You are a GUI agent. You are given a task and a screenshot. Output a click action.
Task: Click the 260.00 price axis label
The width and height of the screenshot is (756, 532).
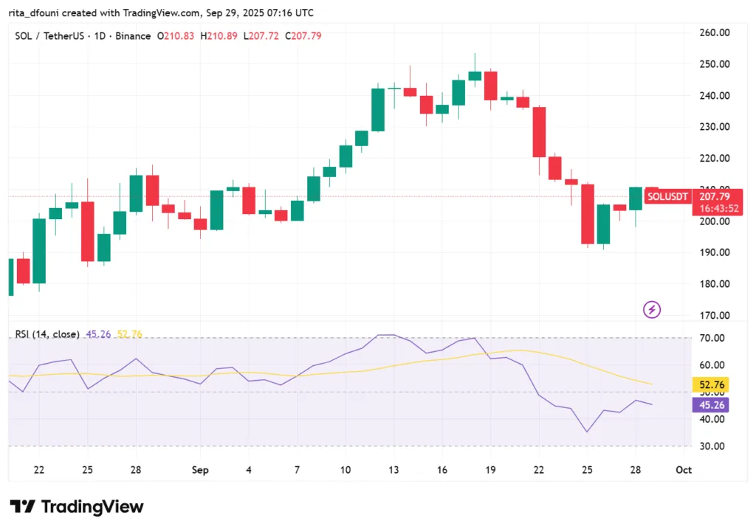(x=714, y=32)
